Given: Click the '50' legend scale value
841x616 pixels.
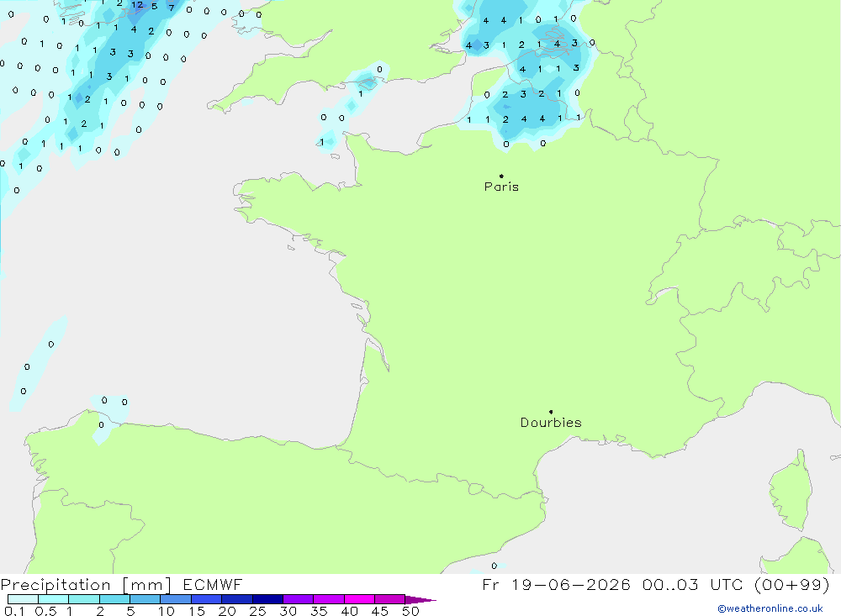Looking at the screenshot, I should (x=410, y=611).
